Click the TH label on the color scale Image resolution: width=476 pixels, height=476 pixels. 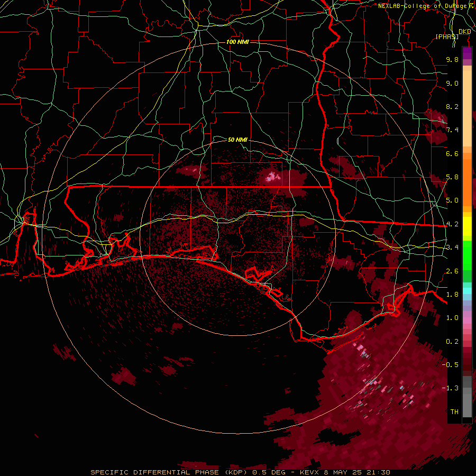tap(454, 412)
